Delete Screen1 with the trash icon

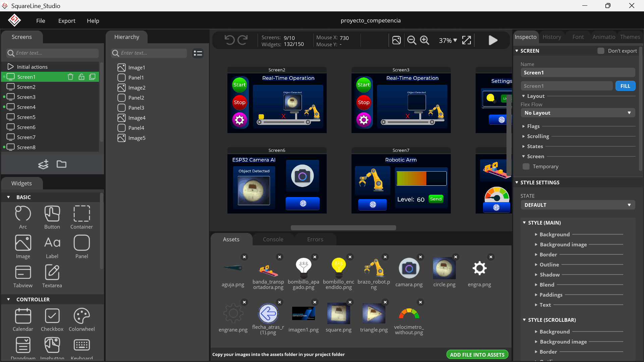(x=70, y=77)
